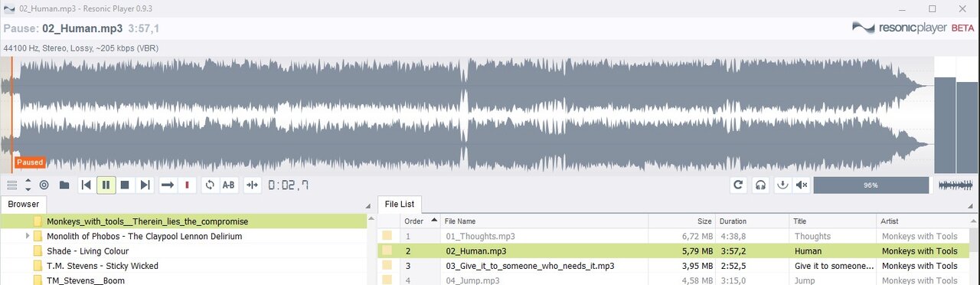Toggle the repeat loop icon

pyautogui.click(x=209, y=185)
